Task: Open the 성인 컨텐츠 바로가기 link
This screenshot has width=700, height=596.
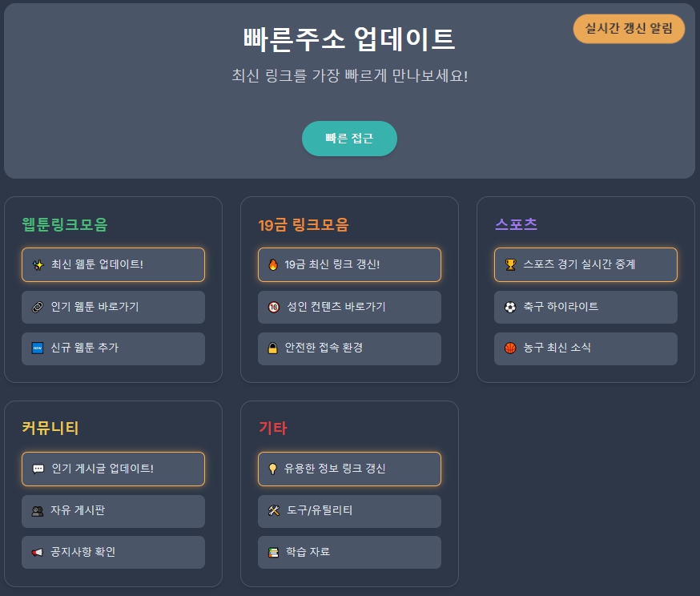Action: pos(349,307)
